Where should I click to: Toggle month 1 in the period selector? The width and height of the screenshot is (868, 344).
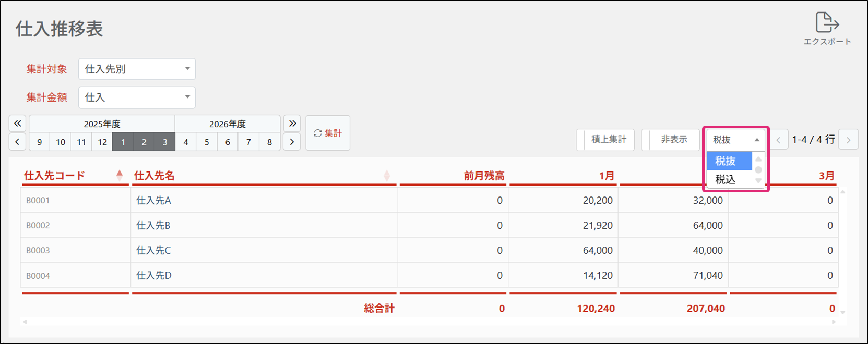(123, 142)
